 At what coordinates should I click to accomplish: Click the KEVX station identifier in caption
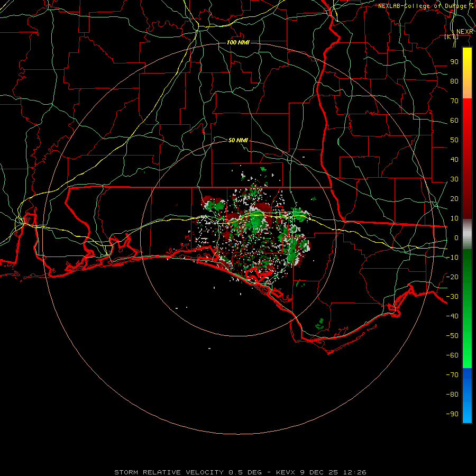(286, 472)
